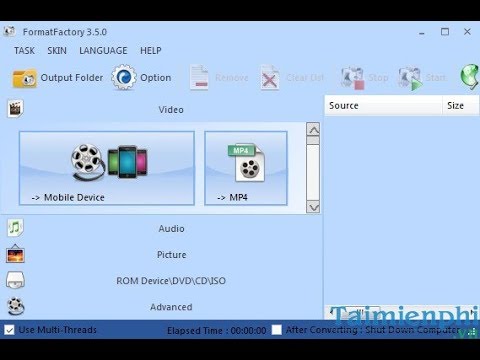480x360 pixels.
Task: Click the FormatFactory title bar app icon
Action: [x=9, y=31]
